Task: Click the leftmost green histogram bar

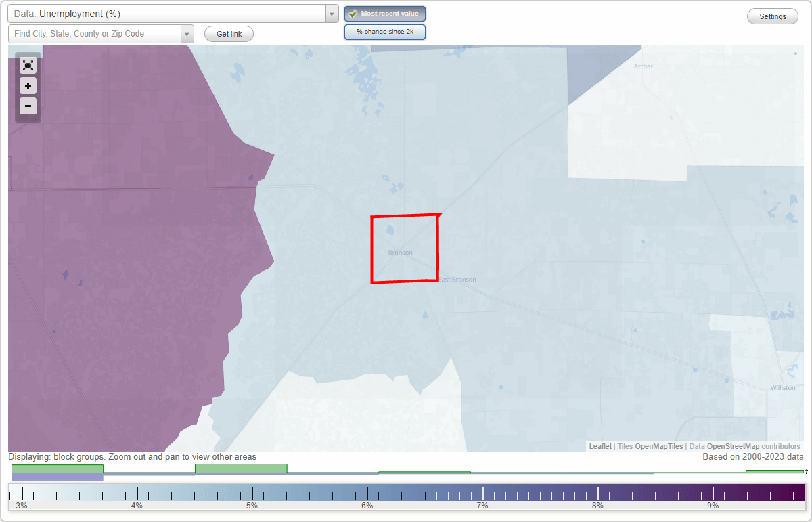Action: tap(58, 469)
